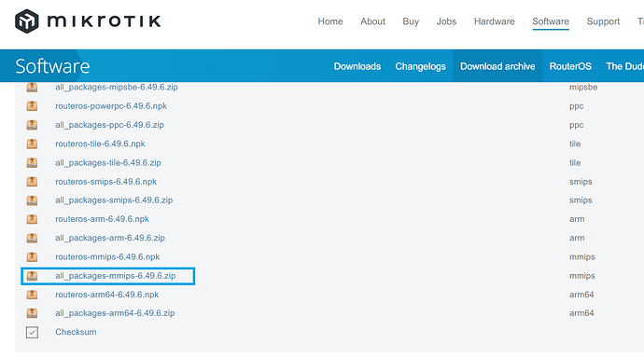Click the Software page heading
The height and width of the screenshot is (358, 644).
tap(52, 66)
